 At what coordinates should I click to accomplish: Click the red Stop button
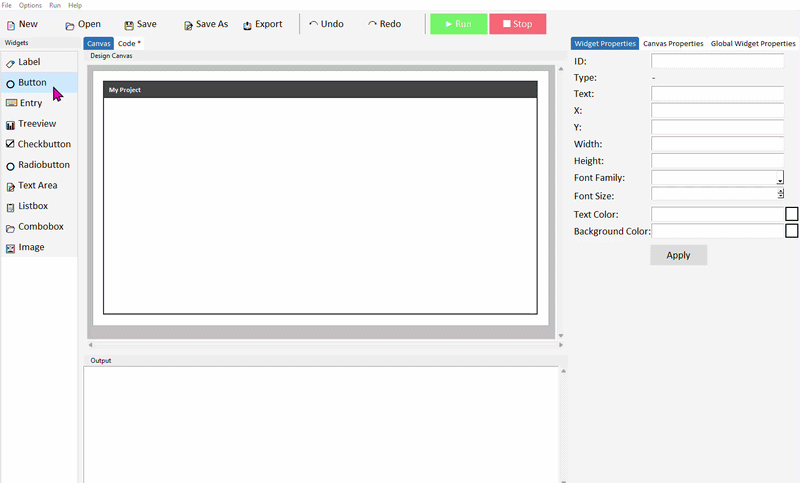pyautogui.click(x=518, y=24)
